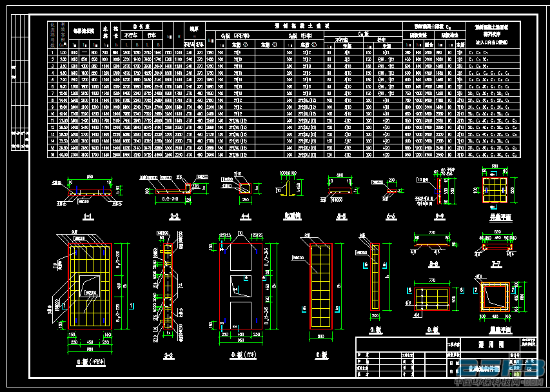Pick the "200" dimension above section 6-6
This screenshot has width=550, height=392.
(x=392, y=181)
